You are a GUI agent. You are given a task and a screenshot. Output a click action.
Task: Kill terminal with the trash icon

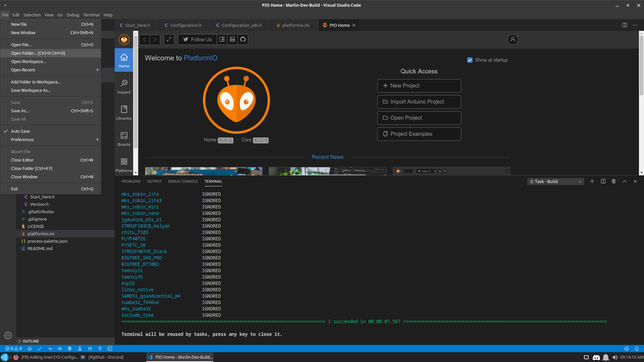(613, 181)
